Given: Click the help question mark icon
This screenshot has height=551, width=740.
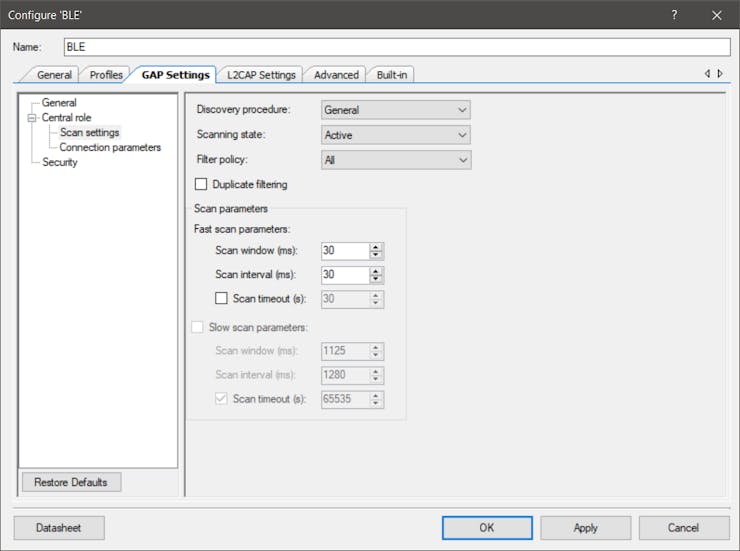Looking at the screenshot, I should pyautogui.click(x=674, y=15).
